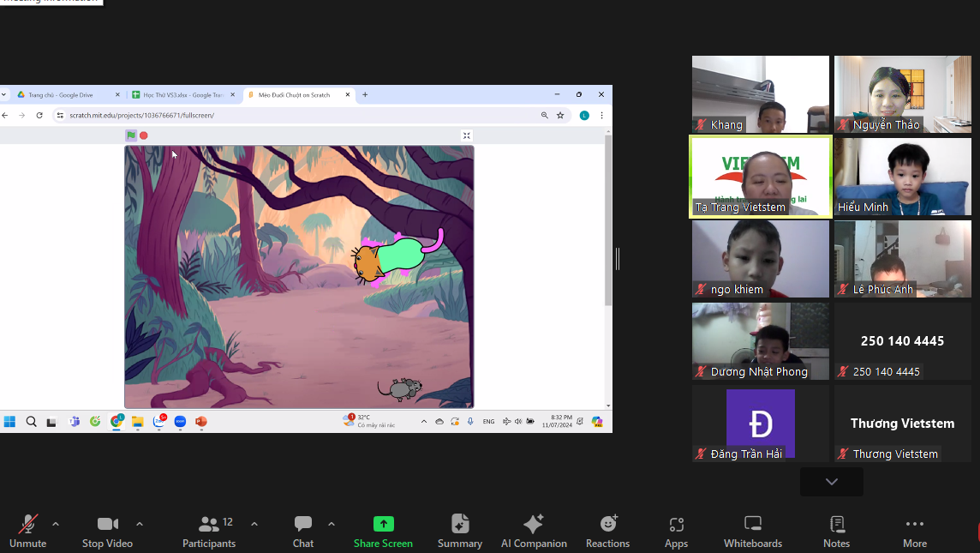Unmute the microphone in Zoom toolbar

click(x=27, y=531)
